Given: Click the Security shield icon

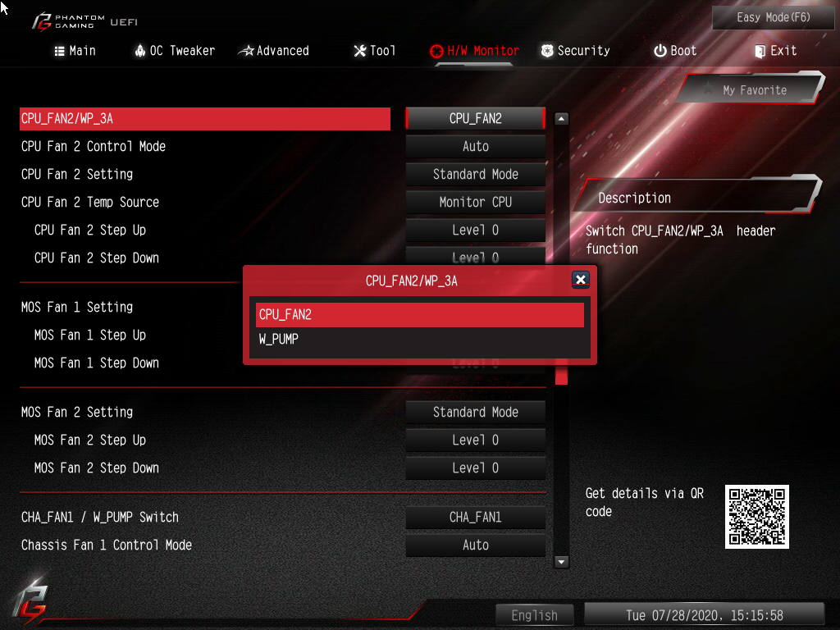Looking at the screenshot, I should tap(547, 51).
